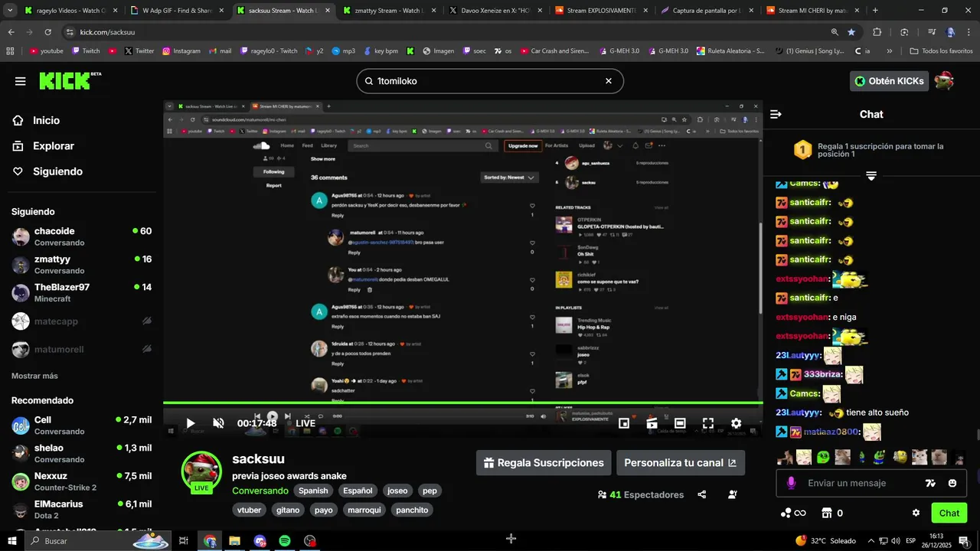Open player settings gear
This screenshot has width=980, height=551.
point(736,423)
